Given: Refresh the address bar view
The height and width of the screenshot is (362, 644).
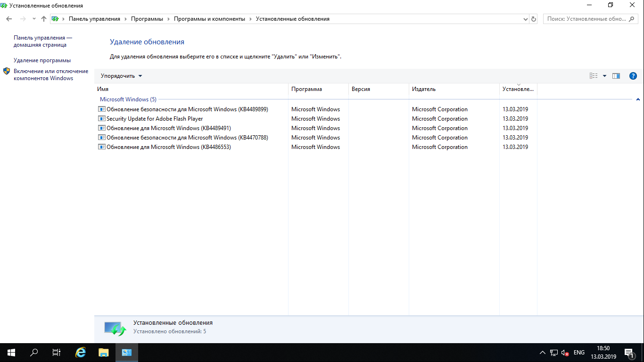Looking at the screenshot, I should 534,19.
